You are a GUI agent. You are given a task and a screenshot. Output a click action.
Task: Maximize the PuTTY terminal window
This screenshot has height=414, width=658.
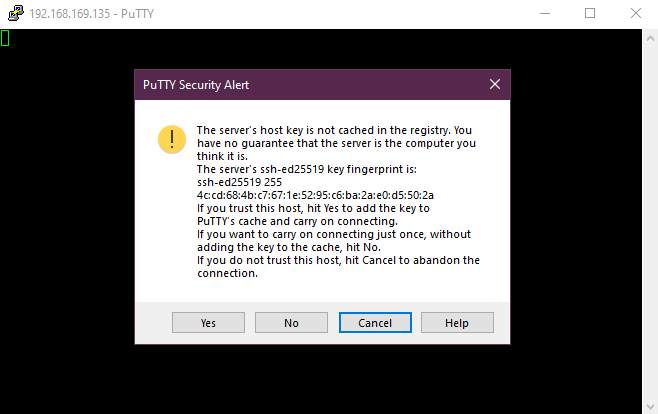[x=590, y=13]
